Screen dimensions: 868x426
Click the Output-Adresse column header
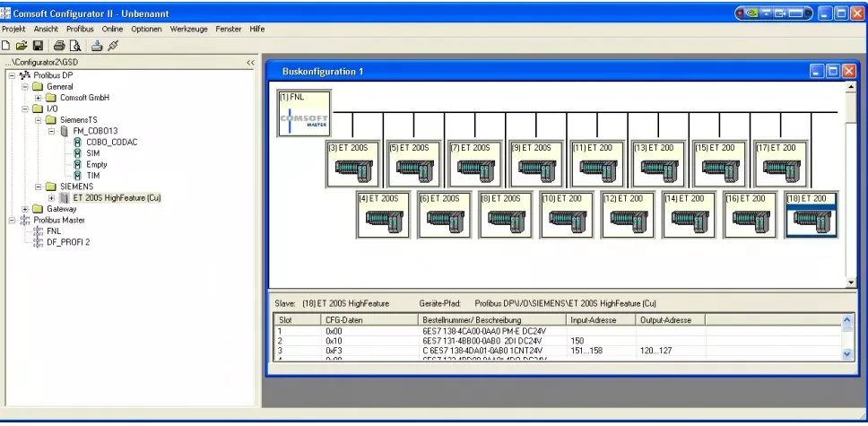coord(671,319)
